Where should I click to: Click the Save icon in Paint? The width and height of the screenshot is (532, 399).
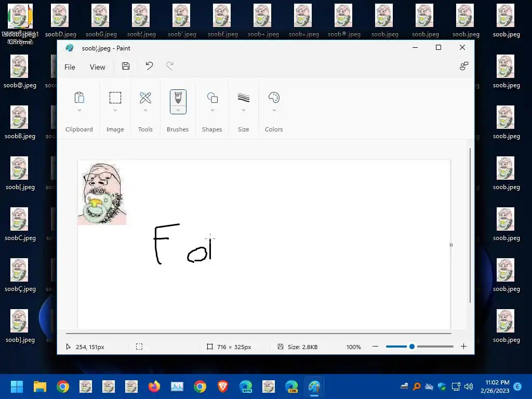tap(126, 66)
